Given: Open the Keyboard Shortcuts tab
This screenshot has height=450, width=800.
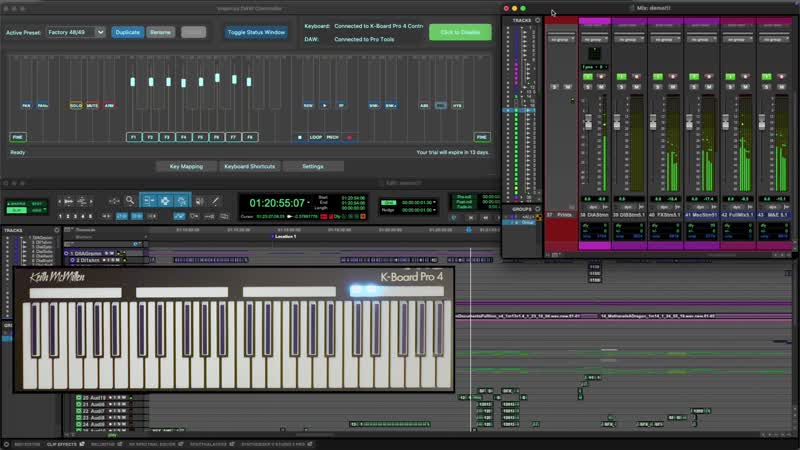Looking at the screenshot, I should 249,166.
